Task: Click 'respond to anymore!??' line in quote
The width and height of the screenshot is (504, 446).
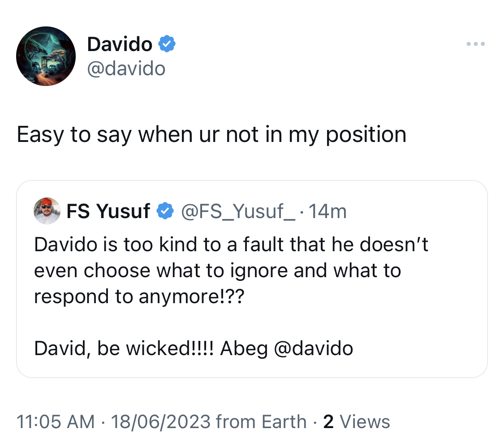Action: [x=139, y=296]
